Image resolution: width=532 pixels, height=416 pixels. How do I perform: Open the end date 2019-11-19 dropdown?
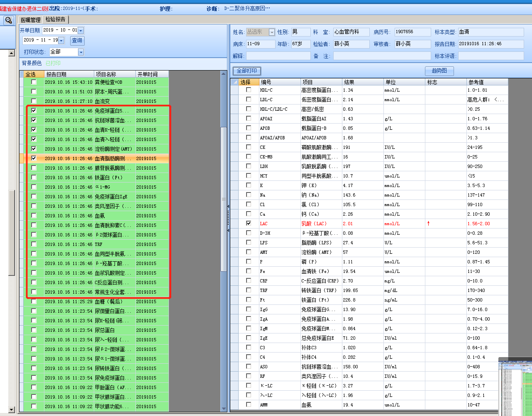point(61,40)
